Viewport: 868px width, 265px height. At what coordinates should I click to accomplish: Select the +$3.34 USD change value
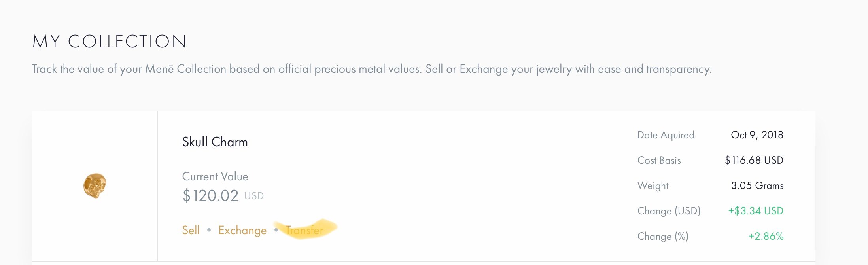click(755, 211)
